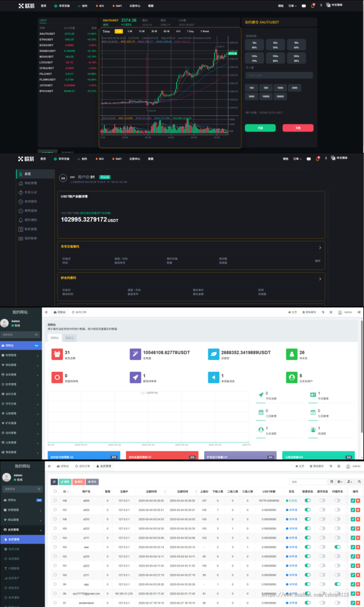Viewport: 364px width, 607px height.
Task: Click the red 充值待审核 circle icon
Action: coord(57,377)
